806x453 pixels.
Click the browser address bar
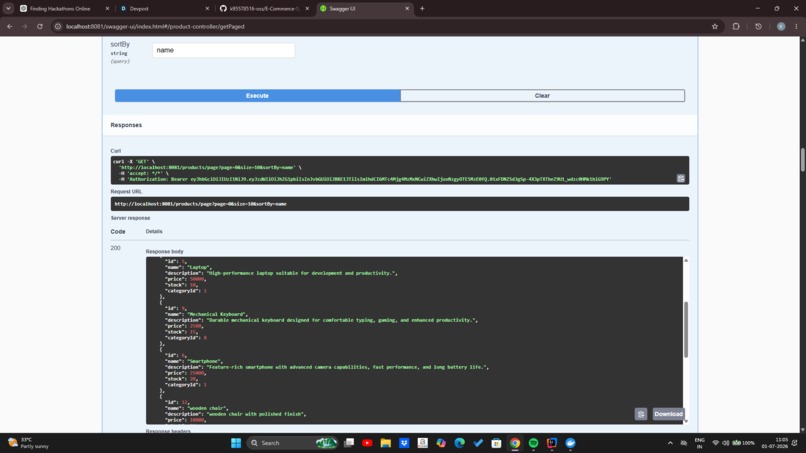tap(380, 27)
